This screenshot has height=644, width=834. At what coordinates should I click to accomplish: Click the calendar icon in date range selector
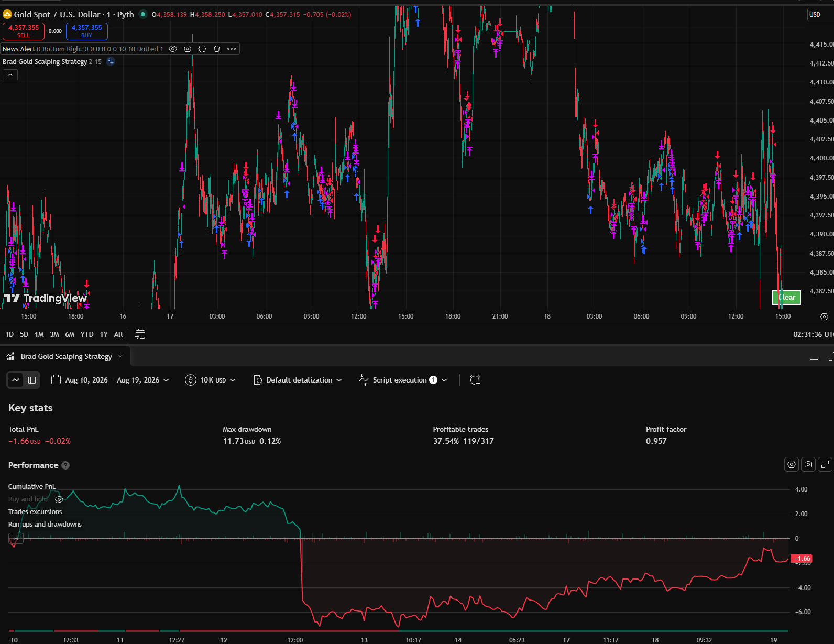click(x=56, y=380)
